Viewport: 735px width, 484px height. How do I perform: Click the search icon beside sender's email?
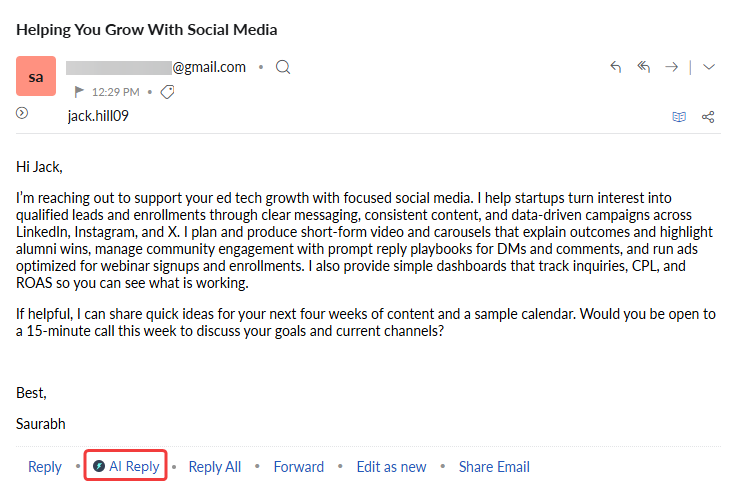pyautogui.click(x=283, y=68)
